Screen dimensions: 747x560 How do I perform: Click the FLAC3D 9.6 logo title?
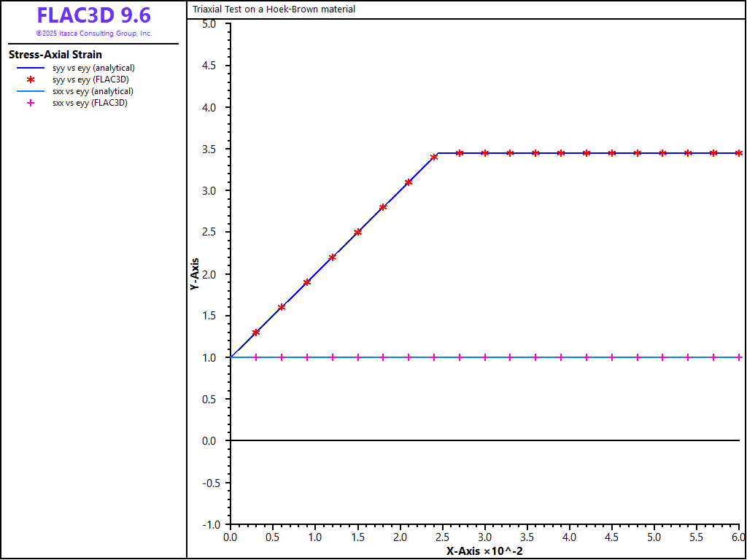93,16
